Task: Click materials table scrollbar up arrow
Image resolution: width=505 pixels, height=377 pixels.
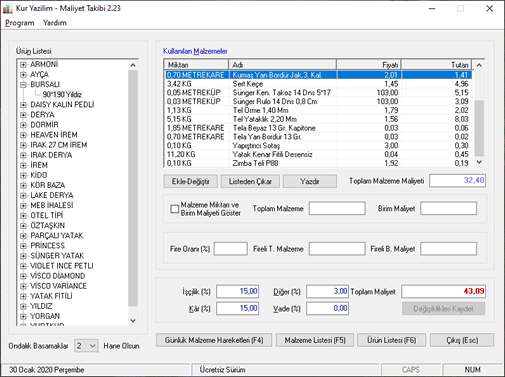Action: pyautogui.click(x=479, y=65)
